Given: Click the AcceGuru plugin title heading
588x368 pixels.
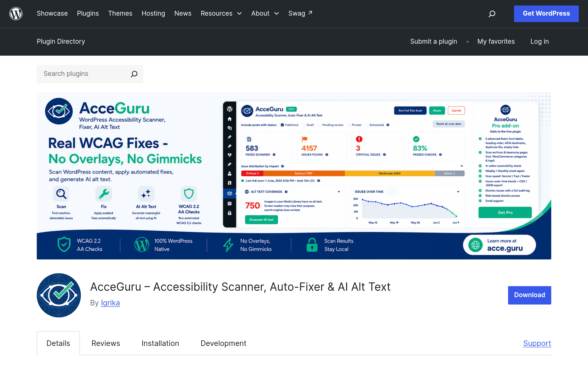Looking at the screenshot, I should pos(240,287).
